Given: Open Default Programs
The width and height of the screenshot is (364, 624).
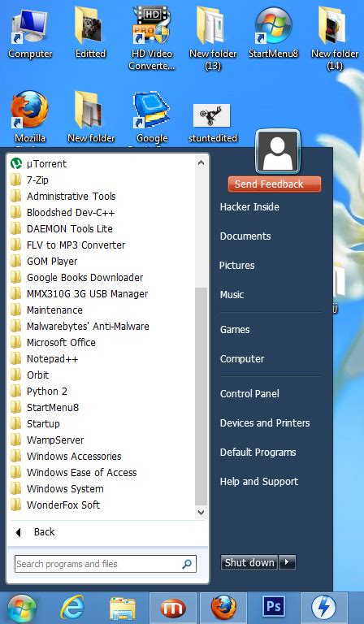Looking at the screenshot, I should (x=258, y=453).
